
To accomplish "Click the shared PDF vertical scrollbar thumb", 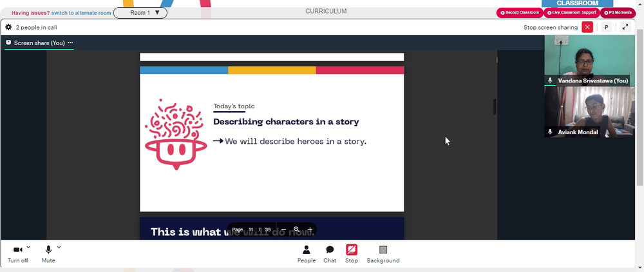I will 495,107.
